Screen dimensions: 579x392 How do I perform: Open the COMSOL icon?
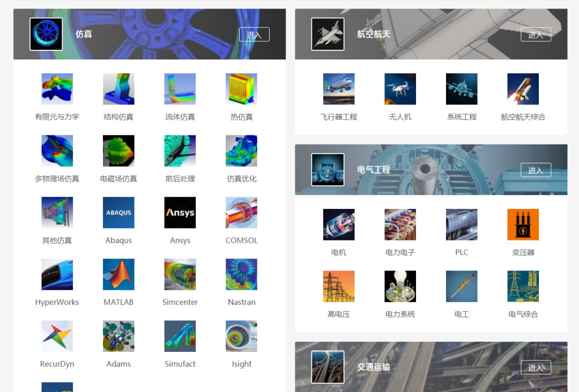coord(241,213)
